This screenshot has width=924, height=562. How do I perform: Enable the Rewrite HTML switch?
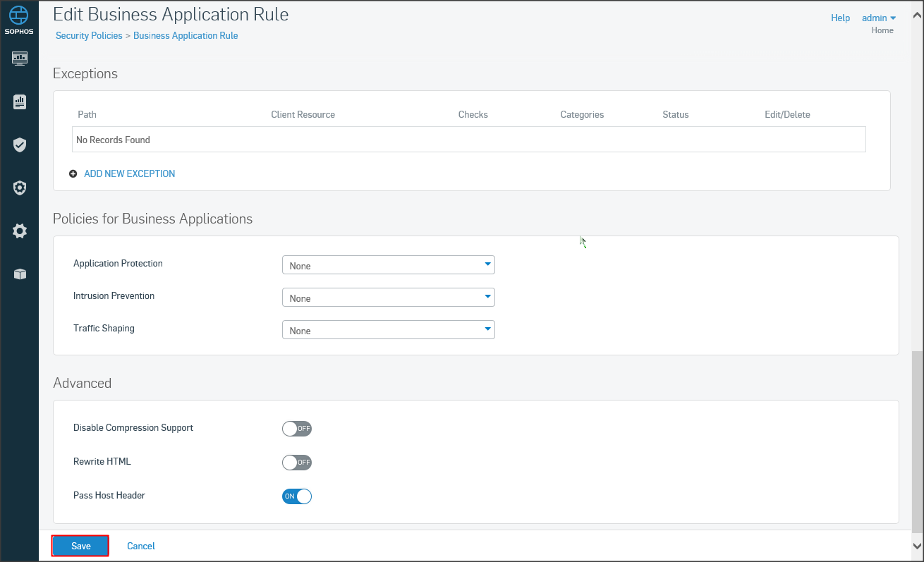click(x=296, y=463)
